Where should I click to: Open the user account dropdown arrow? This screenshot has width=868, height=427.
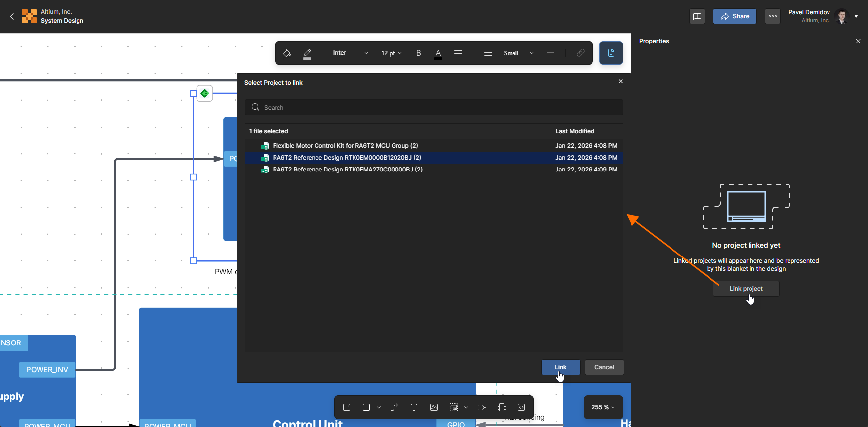tap(856, 16)
